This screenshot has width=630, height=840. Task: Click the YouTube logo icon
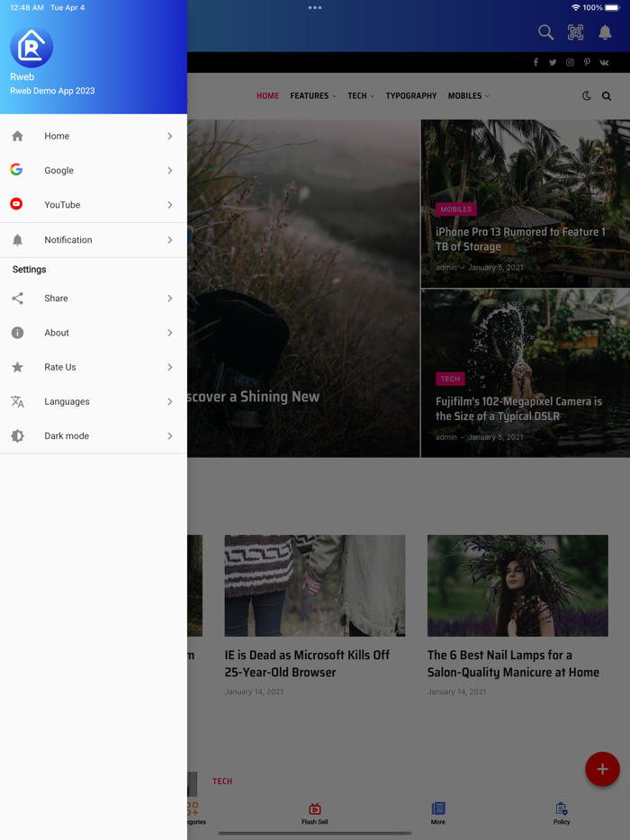pos(16,204)
